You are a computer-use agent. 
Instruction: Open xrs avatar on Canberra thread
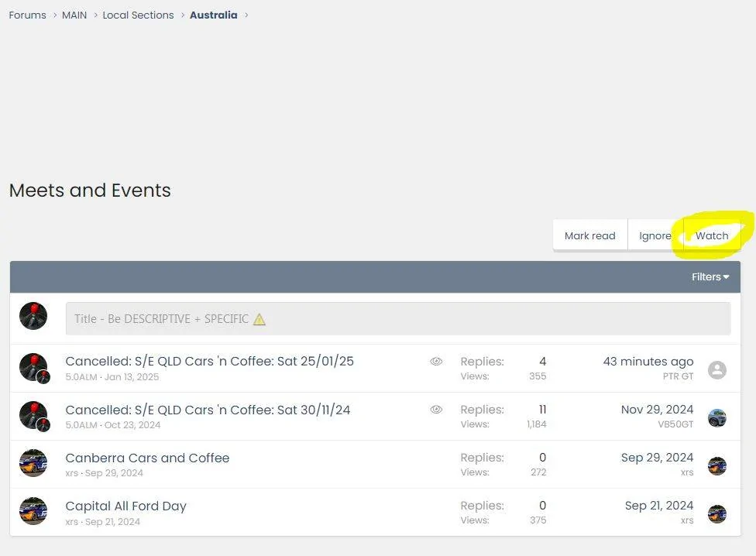[33, 463]
